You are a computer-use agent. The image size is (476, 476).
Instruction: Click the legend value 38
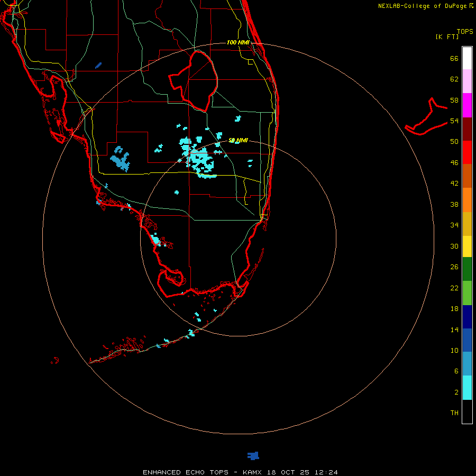pos(454,204)
